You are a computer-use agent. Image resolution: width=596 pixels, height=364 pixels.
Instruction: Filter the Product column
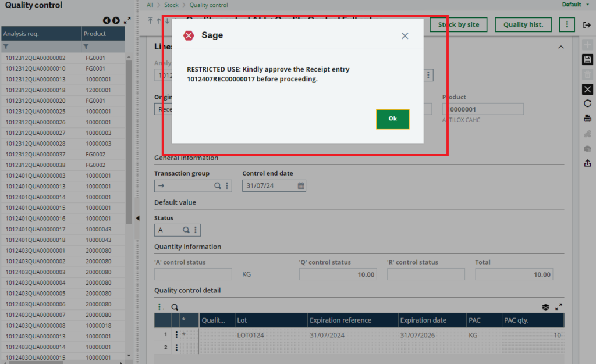click(x=86, y=47)
